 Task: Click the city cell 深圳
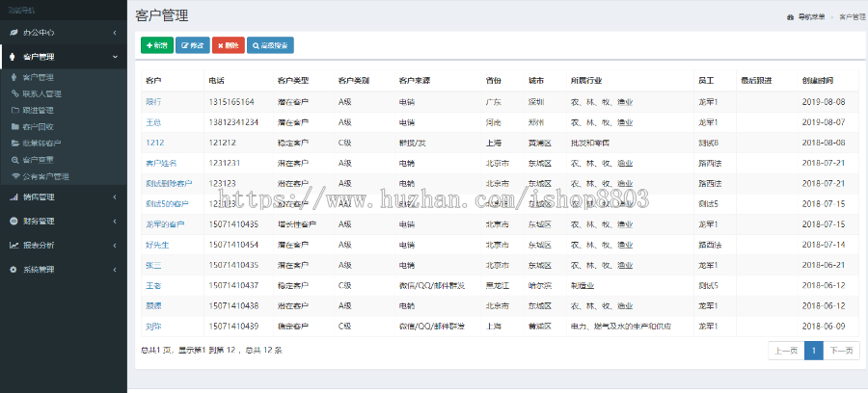536,102
